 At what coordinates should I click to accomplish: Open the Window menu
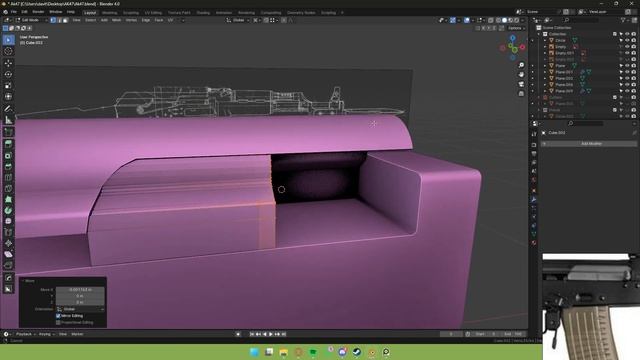(x=56, y=12)
